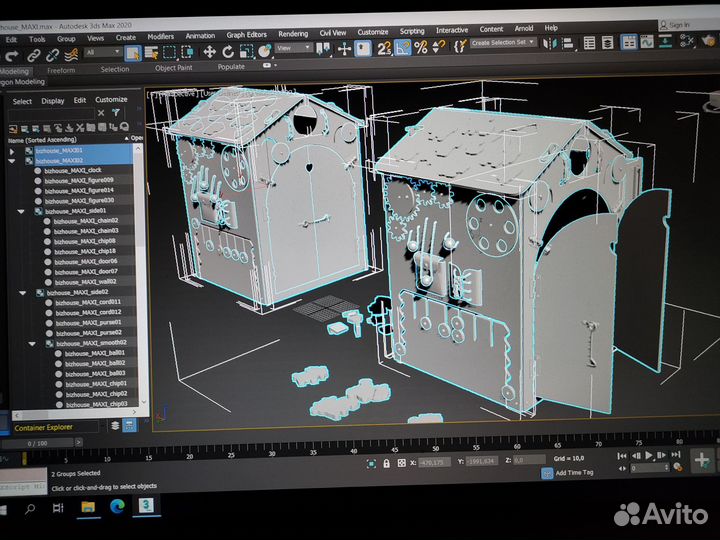
Task: Click the Undo arrow icon
Action: coord(11,54)
